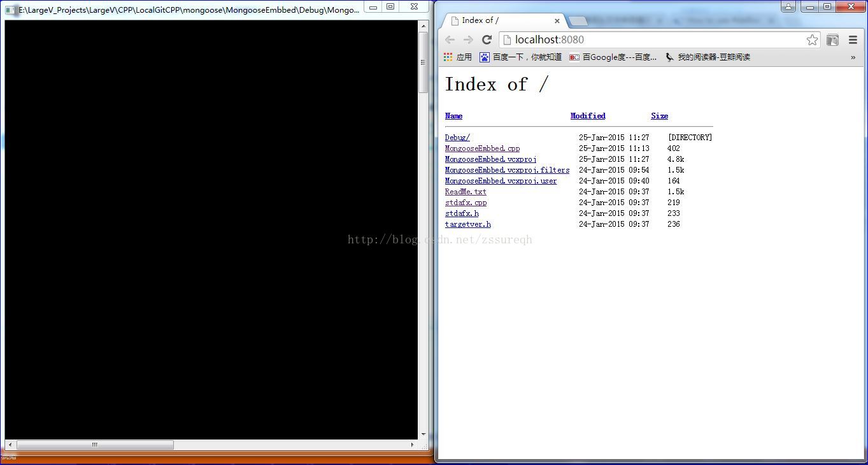Screen dimensions: 868x465
Task: Click console scroll left arrow
Action: [10, 445]
